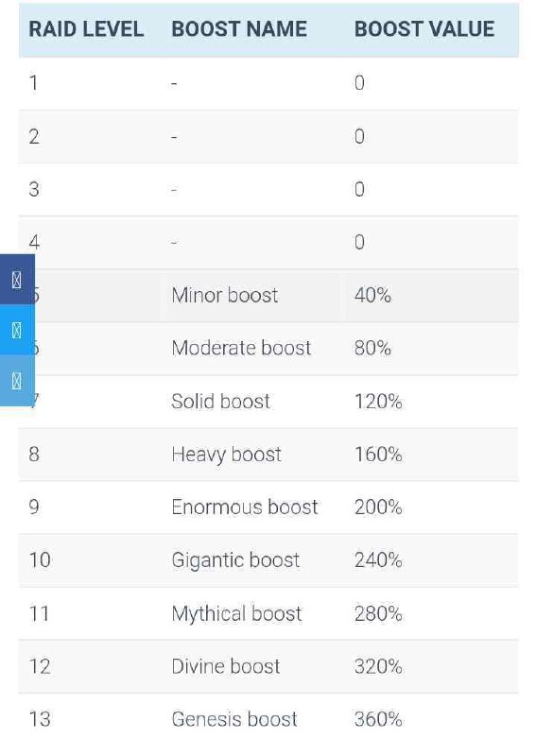
Task: Click the Divine boost name
Action: tap(226, 667)
